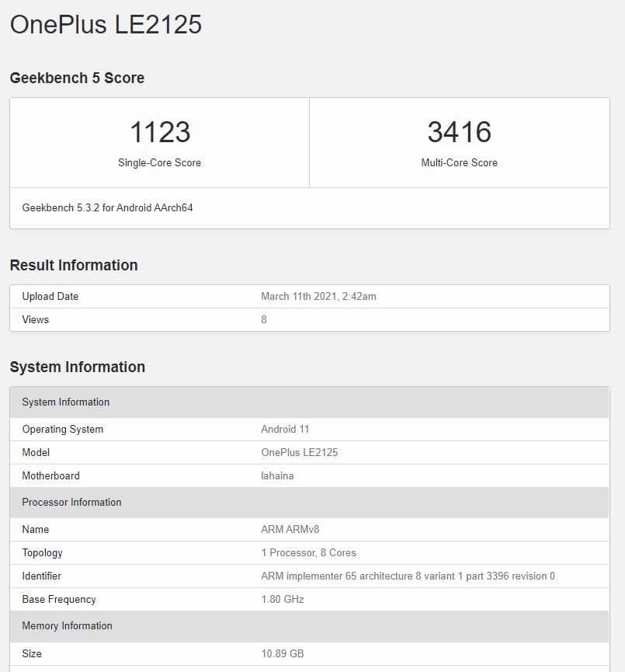Click the Geekbench 5 Score heading
This screenshot has height=672, width=625.
click(77, 78)
